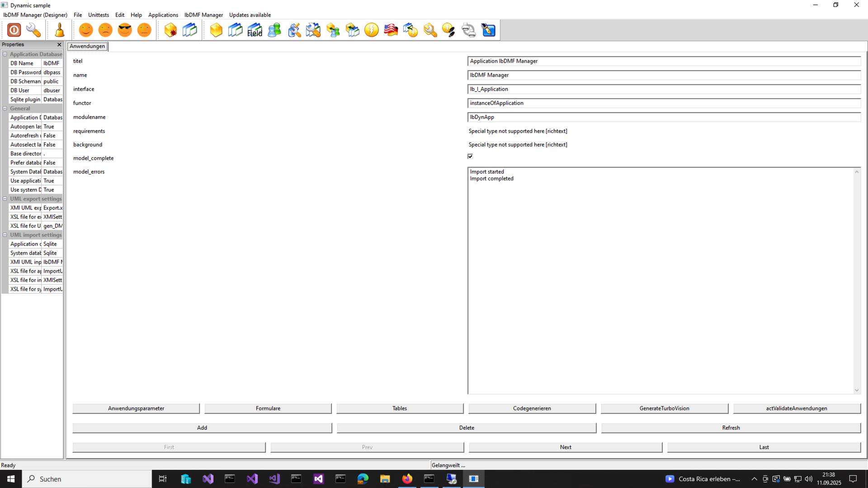This screenshot has width=868, height=488.
Task: Click the Next navigation button
Action: 565,447
